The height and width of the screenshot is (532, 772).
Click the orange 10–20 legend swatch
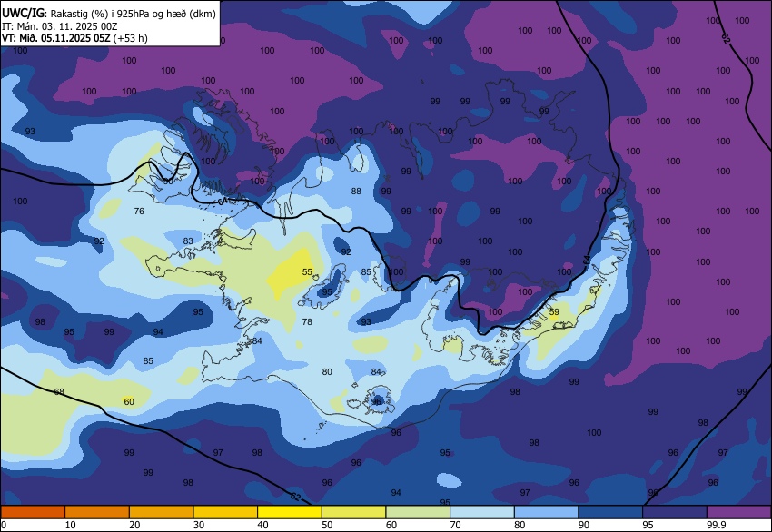[97, 512]
